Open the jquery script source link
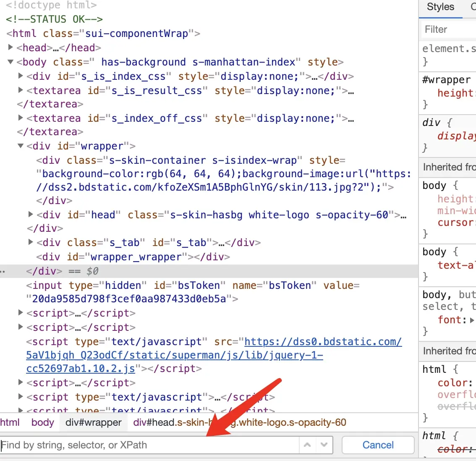This screenshot has width=476, height=461. (x=214, y=355)
